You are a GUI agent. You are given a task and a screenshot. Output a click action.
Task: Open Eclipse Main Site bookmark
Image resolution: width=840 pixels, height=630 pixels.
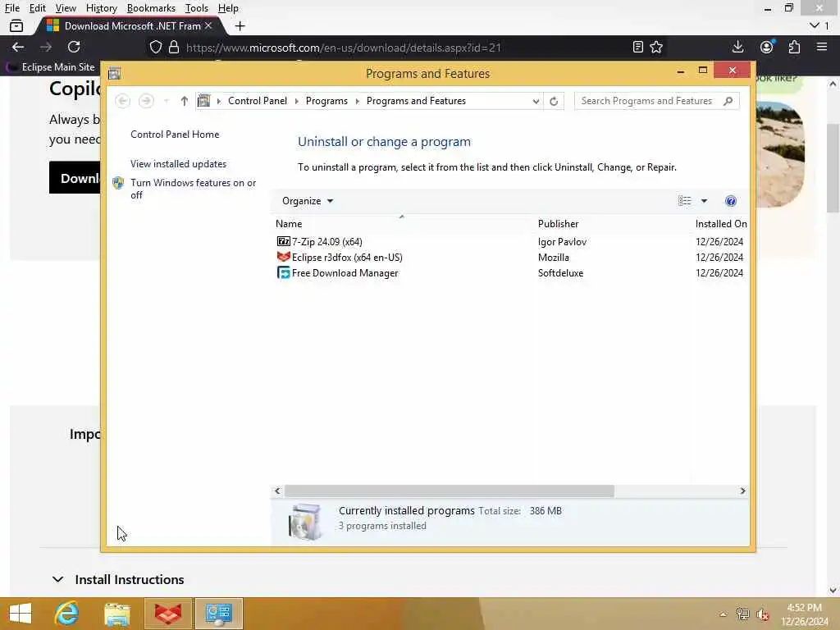(x=50, y=67)
